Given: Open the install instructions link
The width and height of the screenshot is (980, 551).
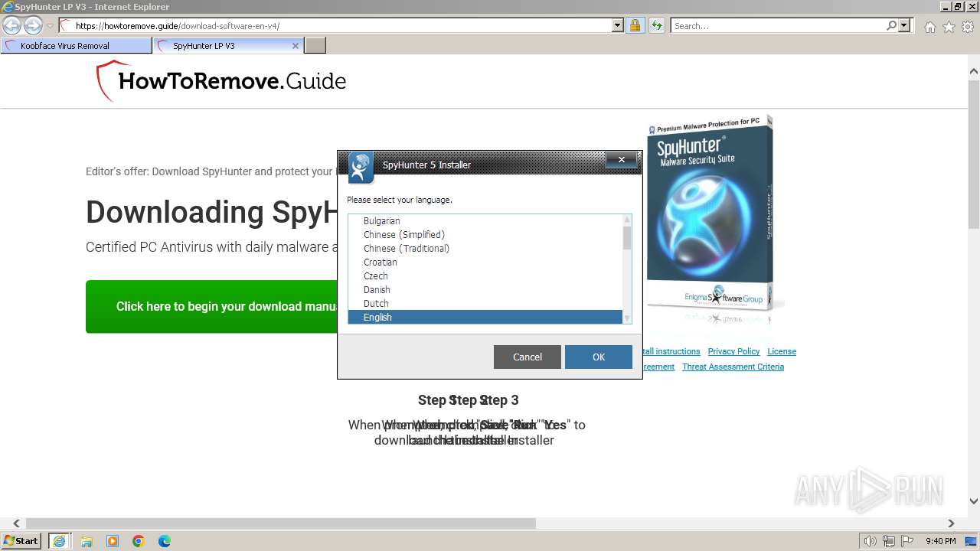Looking at the screenshot, I should [671, 351].
